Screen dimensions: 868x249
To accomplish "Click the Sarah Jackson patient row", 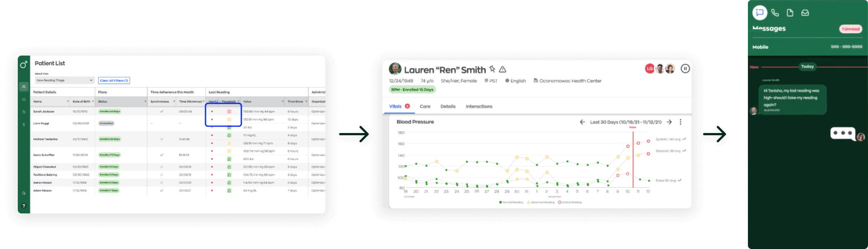I will (x=44, y=112).
